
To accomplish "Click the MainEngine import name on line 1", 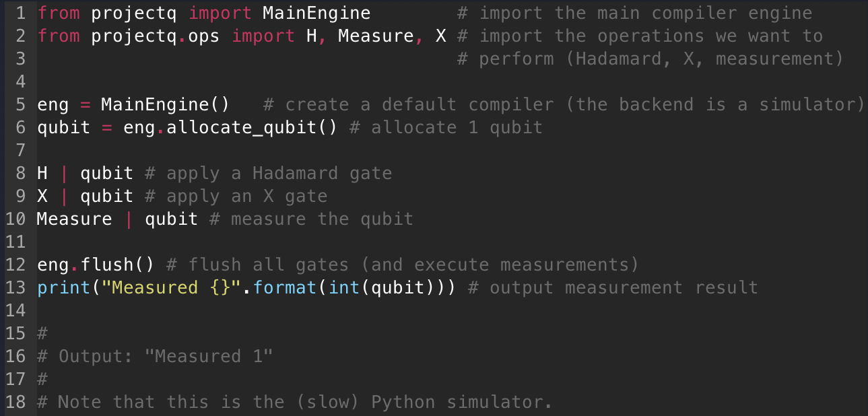I will click(x=316, y=13).
